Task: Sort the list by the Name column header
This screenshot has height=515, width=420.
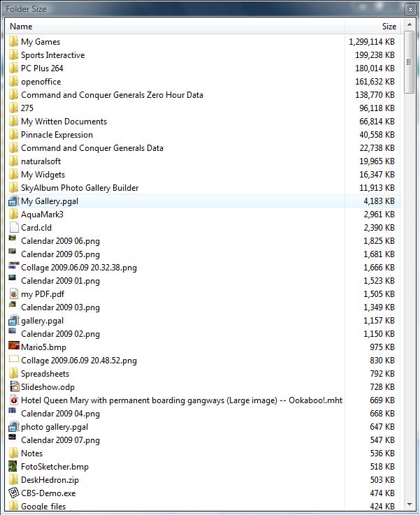Action: [175, 27]
